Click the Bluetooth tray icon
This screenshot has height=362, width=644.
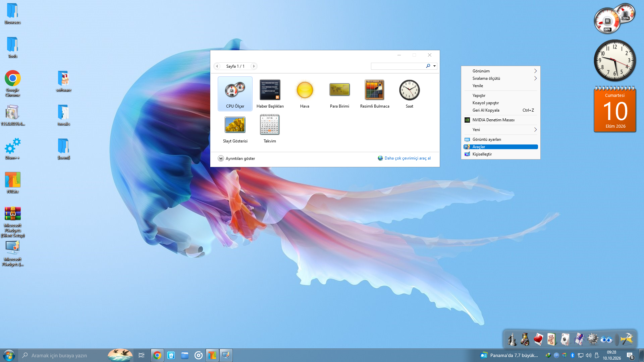tap(573, 355)
